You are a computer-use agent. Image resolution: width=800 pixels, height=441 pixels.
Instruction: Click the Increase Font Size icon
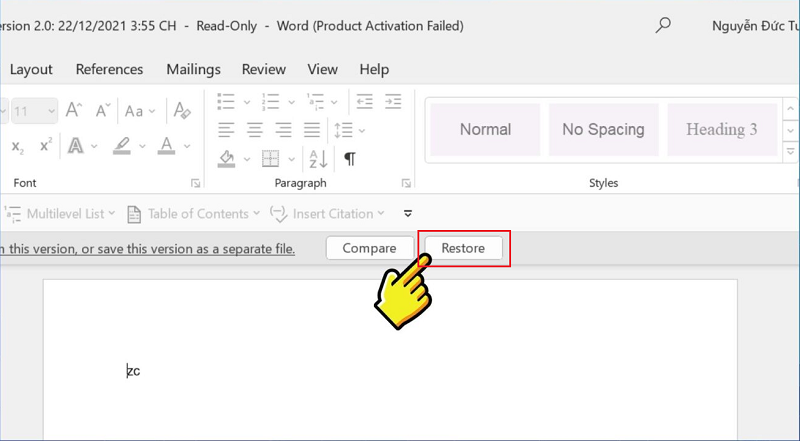pyautogui.click(x=74, y=111)
